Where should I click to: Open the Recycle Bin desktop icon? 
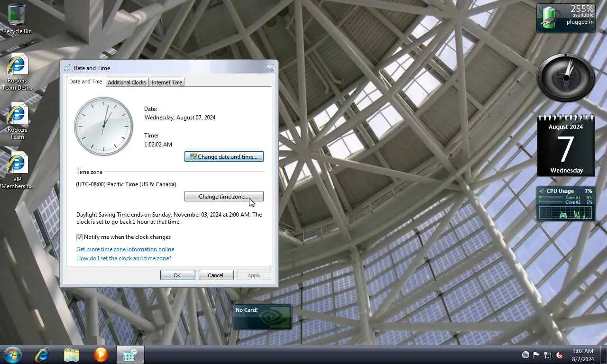(17, 19)
